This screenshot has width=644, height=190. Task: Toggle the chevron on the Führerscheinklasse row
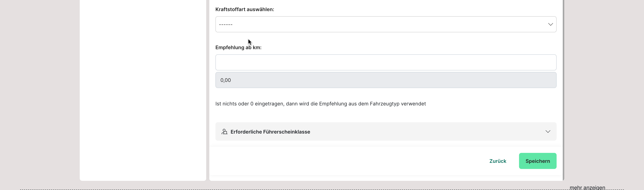[x=548, y=132]
